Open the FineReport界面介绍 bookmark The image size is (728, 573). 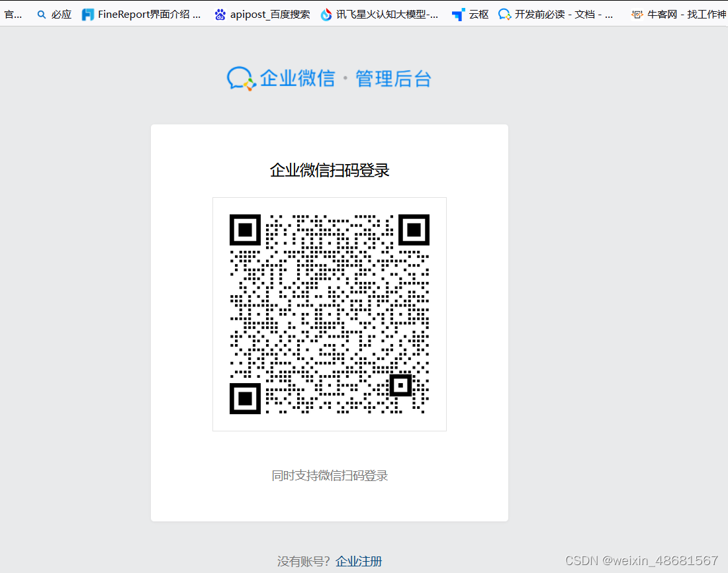[141, 15]
